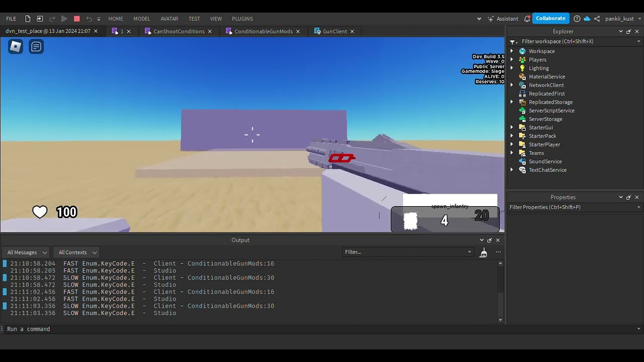
Task: Select the PLUGINS ribbon tab
Action: 243,19
